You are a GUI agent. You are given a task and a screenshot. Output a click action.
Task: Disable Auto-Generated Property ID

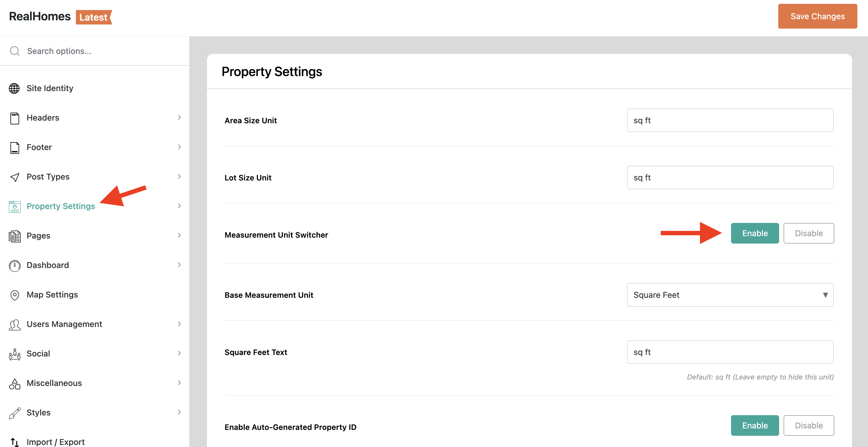808,425
